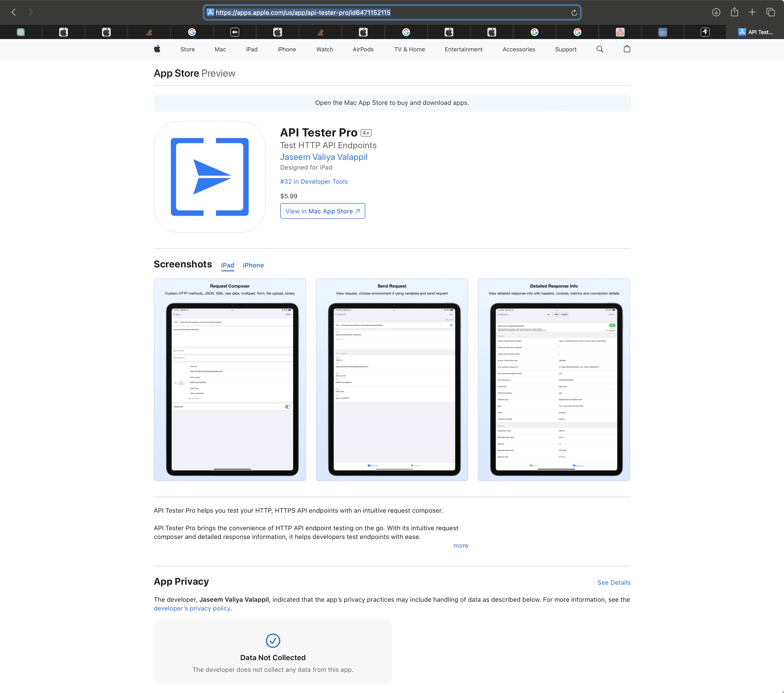Open the iPhone nav menu item
The image size is (784, 693).
[x=287, y=49]
